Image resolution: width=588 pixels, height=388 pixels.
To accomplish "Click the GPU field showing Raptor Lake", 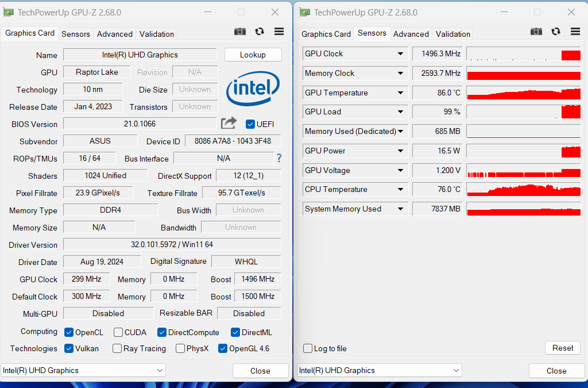I will coord(96,72).
